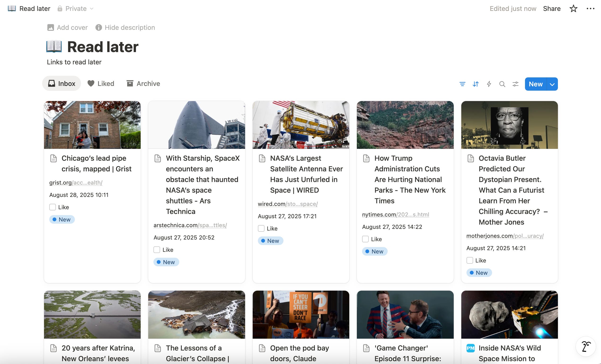Open the filter icon in toolbar
601x364 pixels.
pos(462,84)
